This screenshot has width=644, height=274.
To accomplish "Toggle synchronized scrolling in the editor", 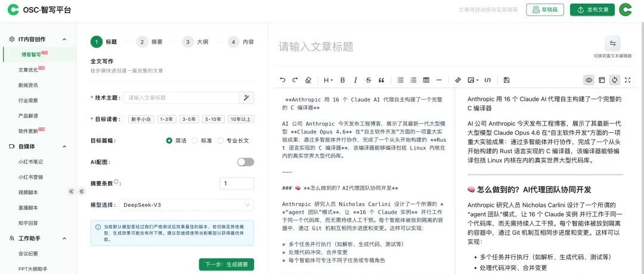I will [x=614, y=80].
